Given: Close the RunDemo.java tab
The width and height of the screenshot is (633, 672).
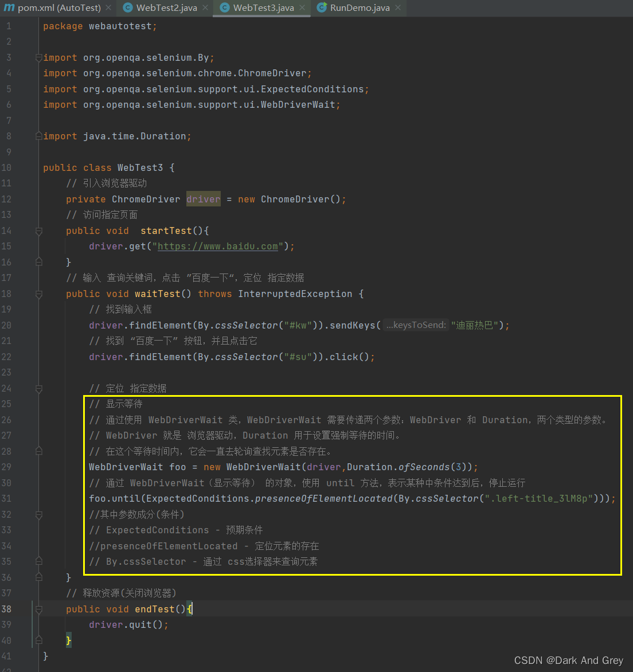Looking at the screenshot, I should pyautogui.click(x=398, y=7).
